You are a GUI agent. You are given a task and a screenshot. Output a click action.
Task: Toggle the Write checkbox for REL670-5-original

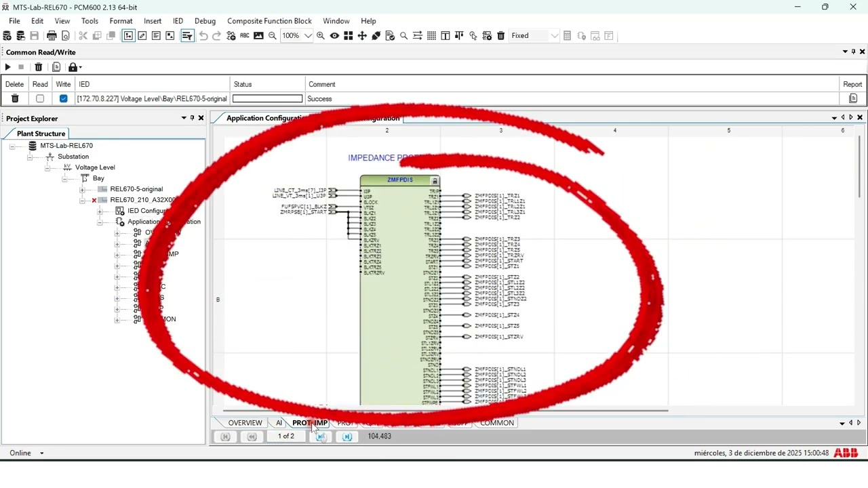coord(63,99)
